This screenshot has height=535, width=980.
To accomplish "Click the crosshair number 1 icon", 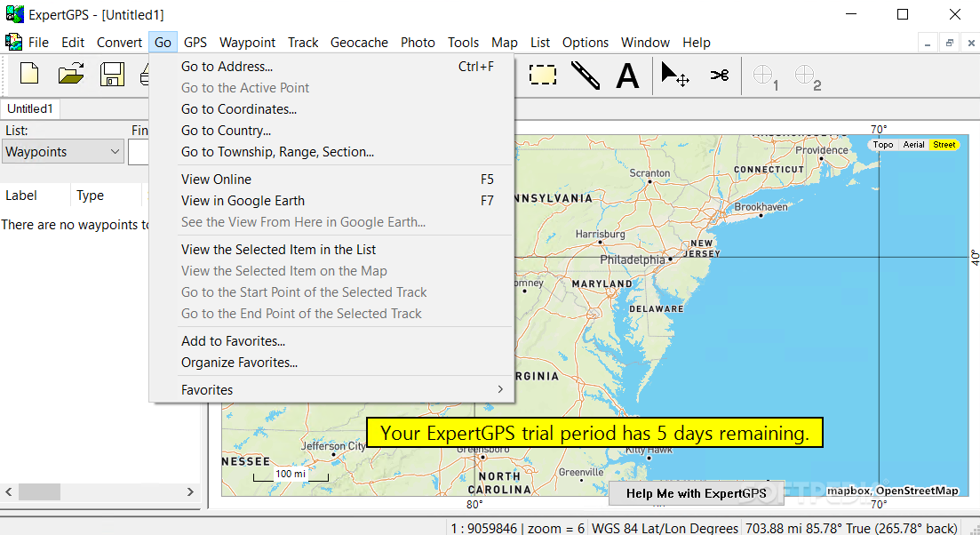I will (766, 77).
